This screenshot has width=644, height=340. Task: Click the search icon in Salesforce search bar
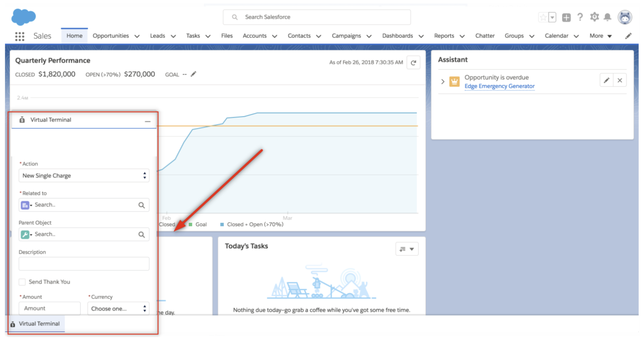pyautogui.click(x=234, y=17)
